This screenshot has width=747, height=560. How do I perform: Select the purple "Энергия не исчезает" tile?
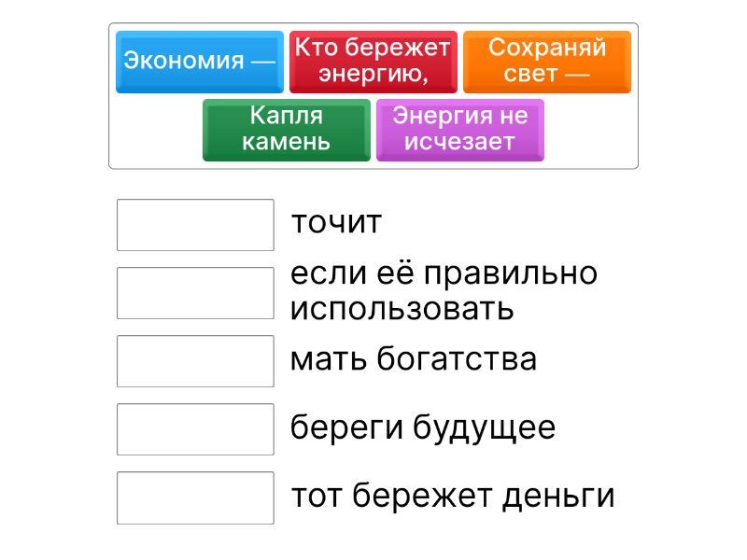459,130
